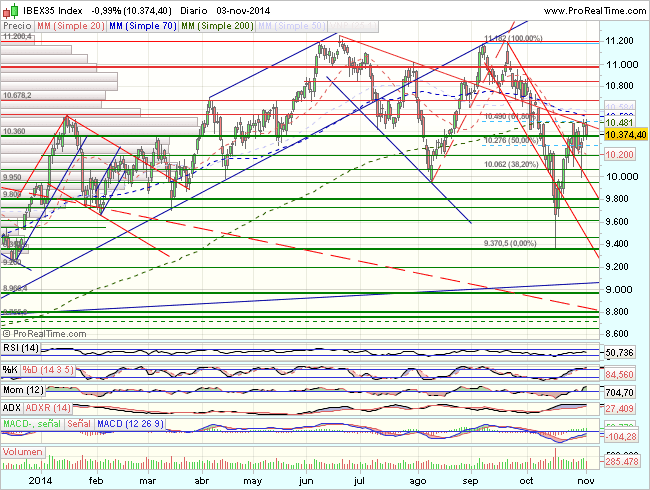Toggle the faded VNP indicator label
The image size is (650, 490).
tap(353, 26)
